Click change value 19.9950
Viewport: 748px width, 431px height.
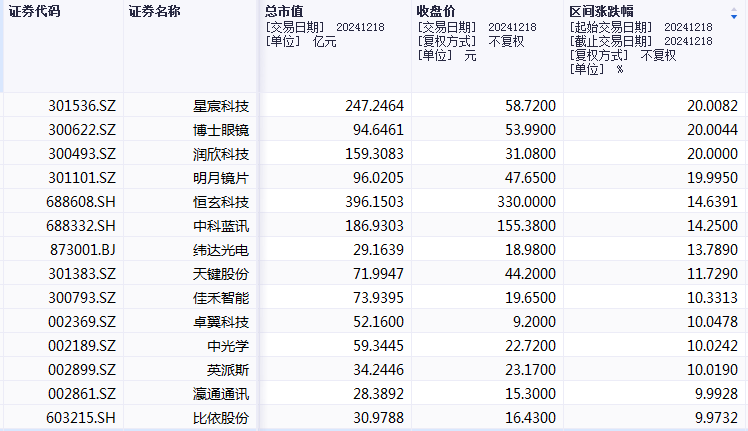pyautogui.click(x=713, y=178)
